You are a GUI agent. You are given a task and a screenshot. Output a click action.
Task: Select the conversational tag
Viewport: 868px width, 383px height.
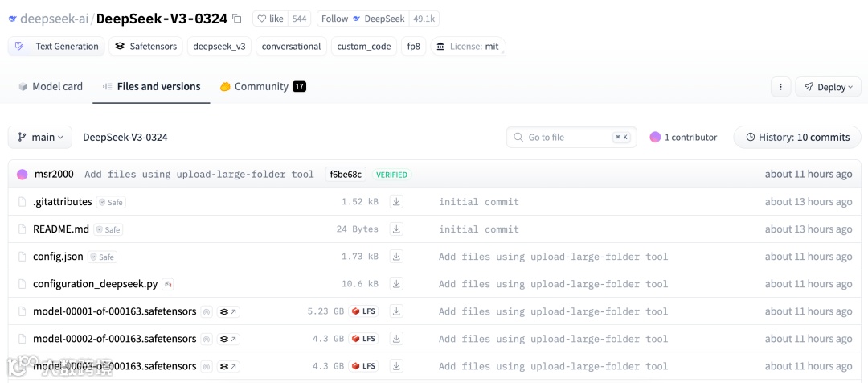[x=291, y=47]
